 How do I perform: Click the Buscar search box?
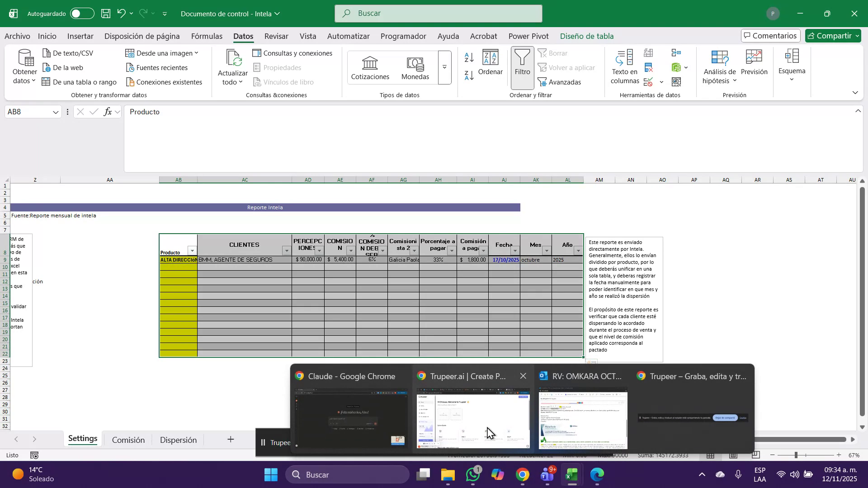439,13
